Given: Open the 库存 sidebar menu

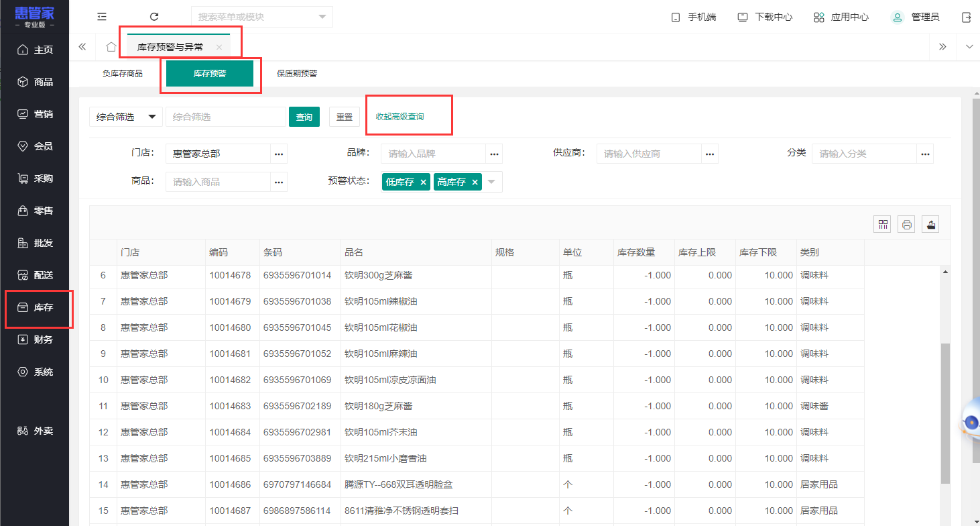Looking at the screenshot, I should 35,308.
